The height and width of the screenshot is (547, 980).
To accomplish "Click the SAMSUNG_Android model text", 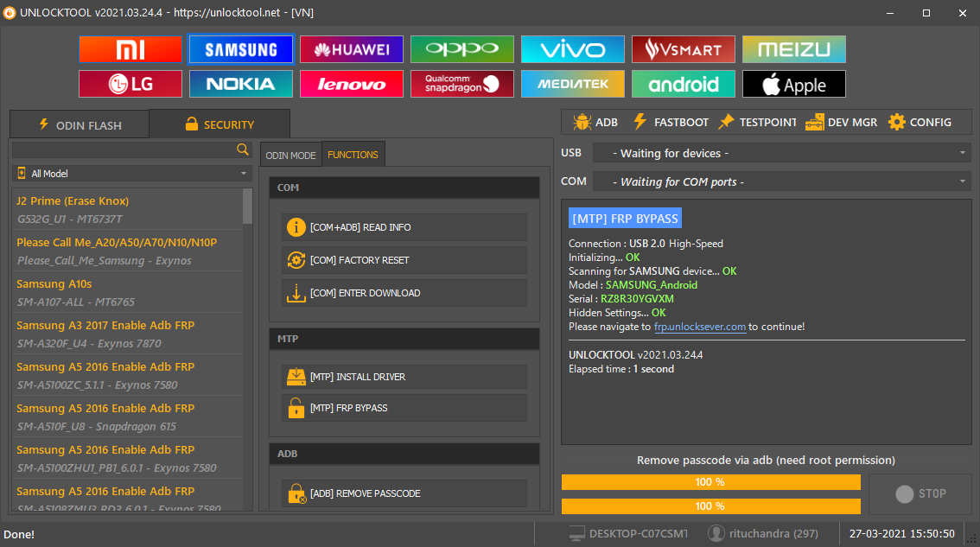I will [x=652, y=285].
